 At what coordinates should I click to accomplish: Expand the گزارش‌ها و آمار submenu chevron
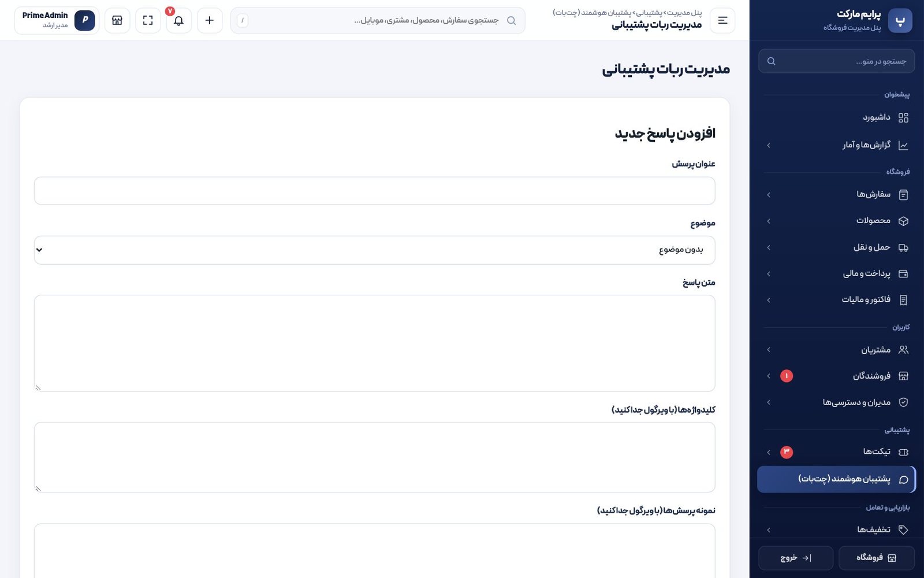pyautogui.click(x=769, y=145)
